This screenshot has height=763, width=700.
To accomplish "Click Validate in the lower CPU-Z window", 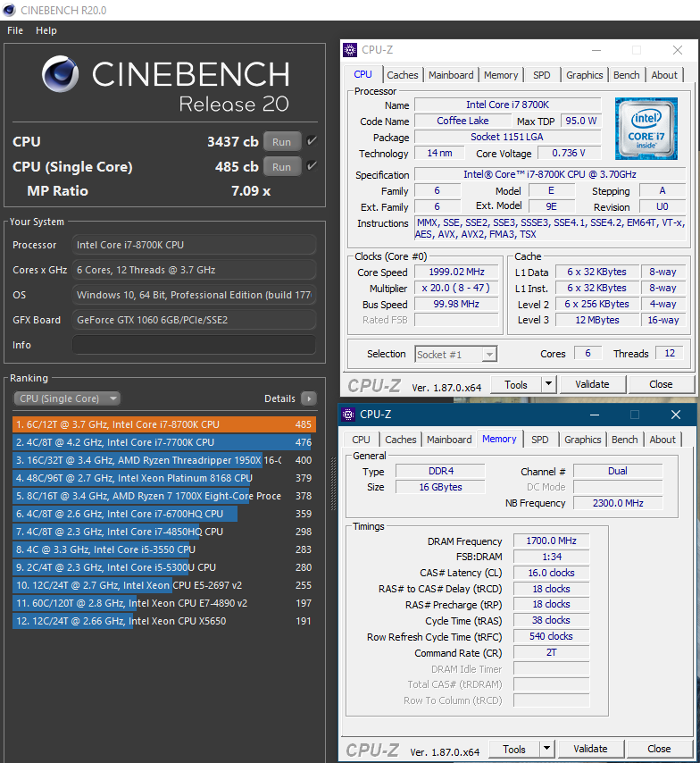I will click(x=590, y=749).
